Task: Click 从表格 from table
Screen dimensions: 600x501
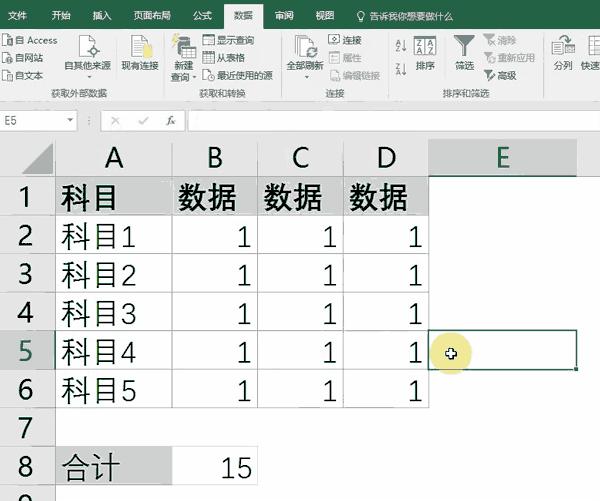Action: click(x=223, y=58)
